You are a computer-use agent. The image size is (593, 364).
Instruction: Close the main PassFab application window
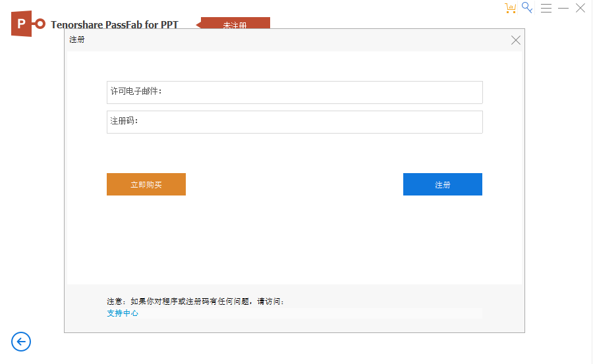(580, 8)
